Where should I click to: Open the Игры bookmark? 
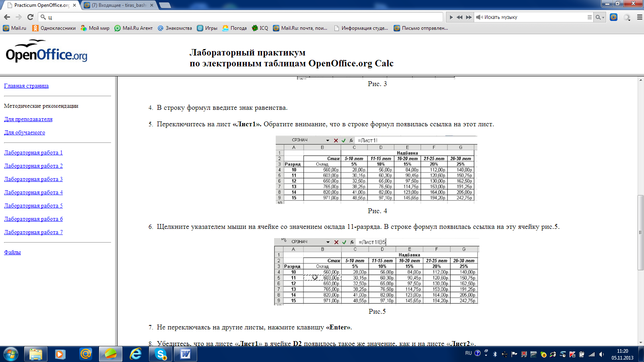coord(207,28)
